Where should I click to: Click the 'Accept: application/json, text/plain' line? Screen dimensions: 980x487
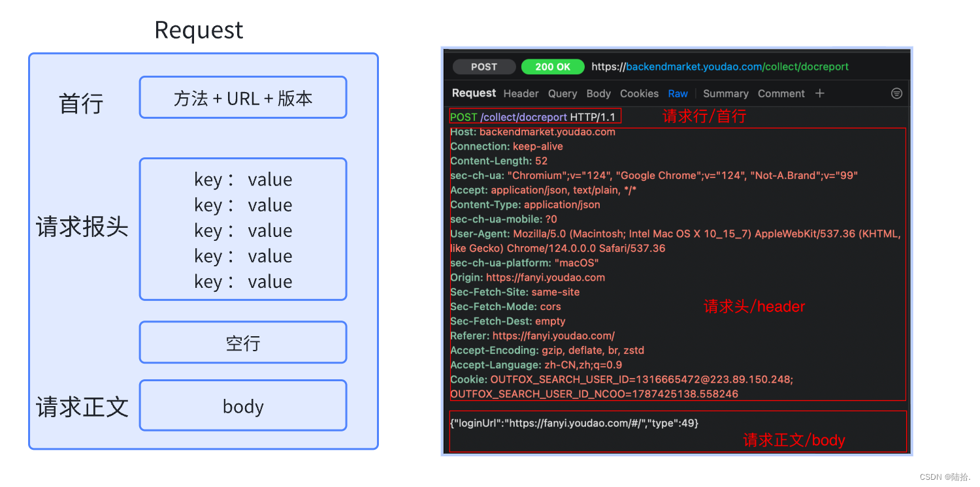tap(543, 190)
